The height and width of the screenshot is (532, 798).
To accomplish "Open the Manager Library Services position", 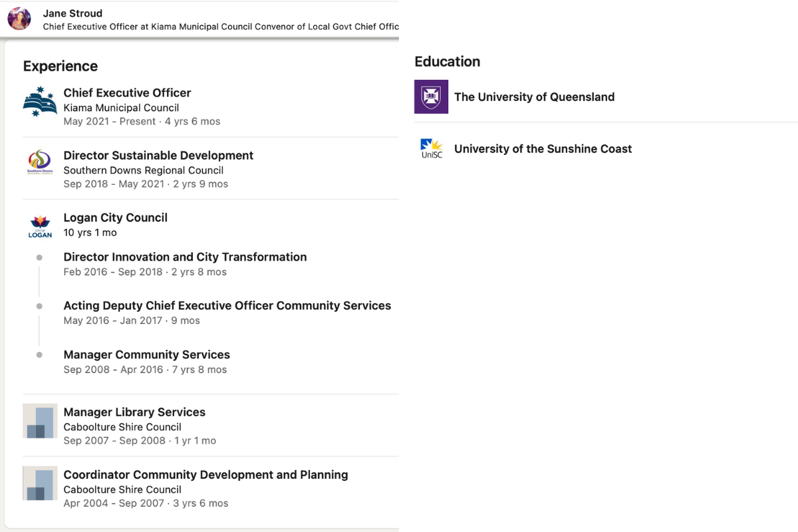I will tap(134, 412).
